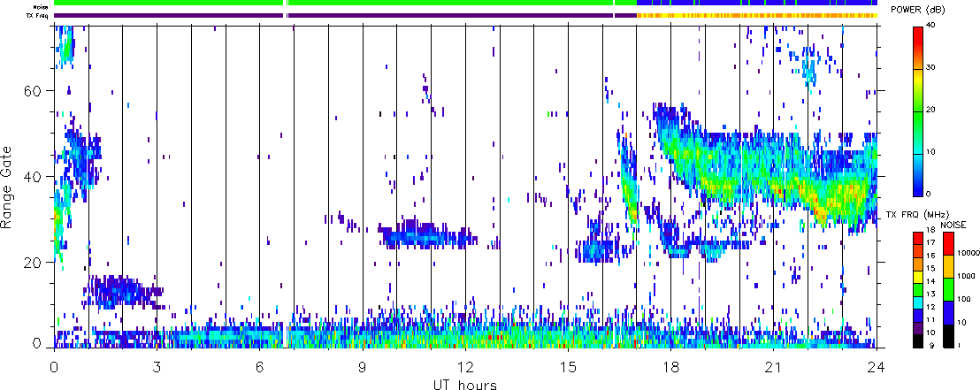Click the '30' label on power colorbar

pos(932,68)
